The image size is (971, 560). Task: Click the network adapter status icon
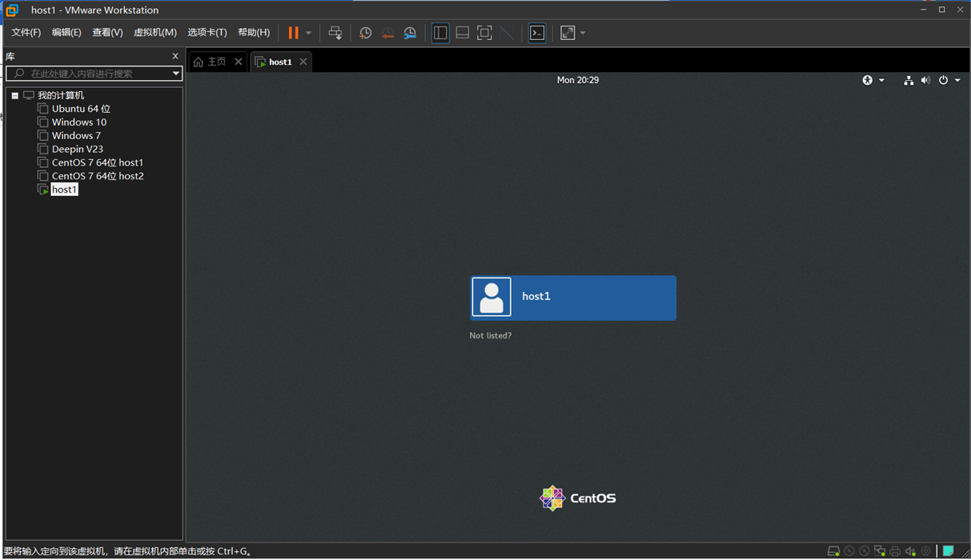(x=880, y=551)
